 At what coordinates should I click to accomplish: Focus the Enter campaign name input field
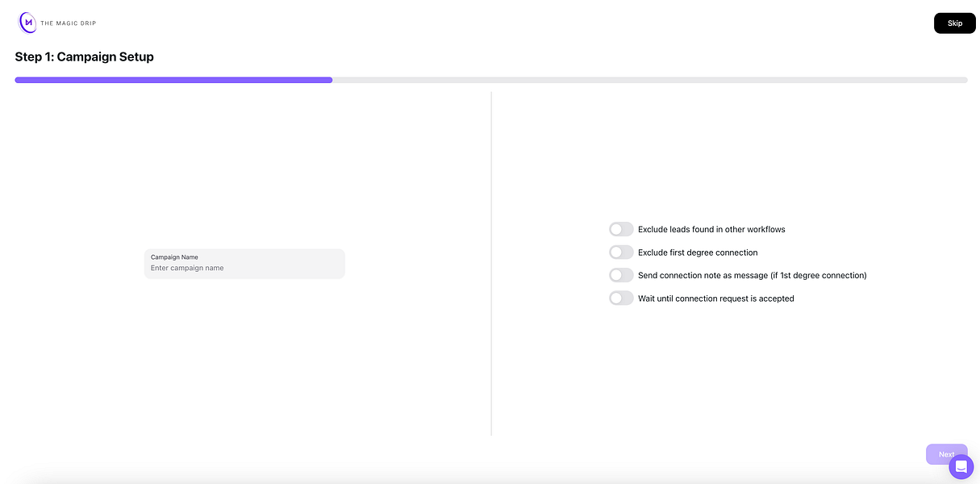click(244, 268)
